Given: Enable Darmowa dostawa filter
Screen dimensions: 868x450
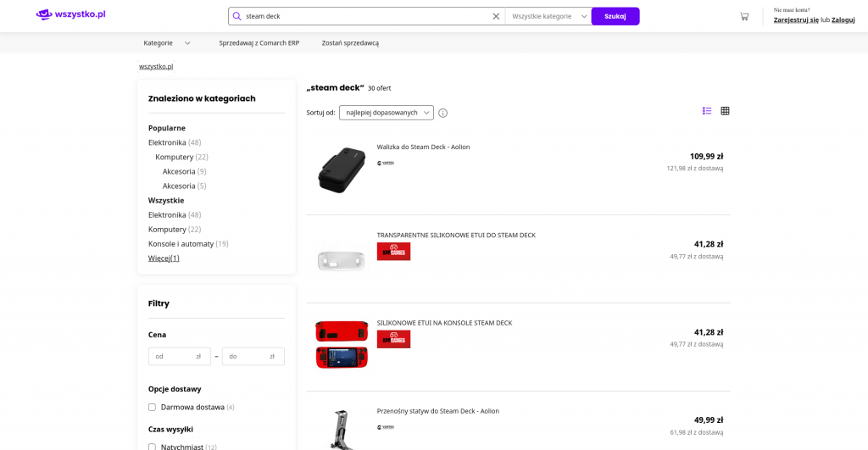Looking at the screenshot, I should point(153,408).
